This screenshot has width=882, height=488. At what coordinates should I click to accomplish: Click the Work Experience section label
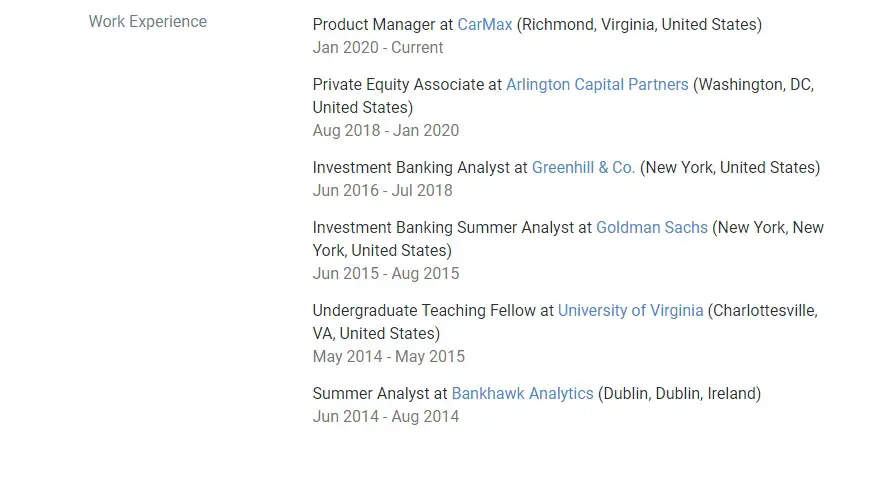(148, 21)
